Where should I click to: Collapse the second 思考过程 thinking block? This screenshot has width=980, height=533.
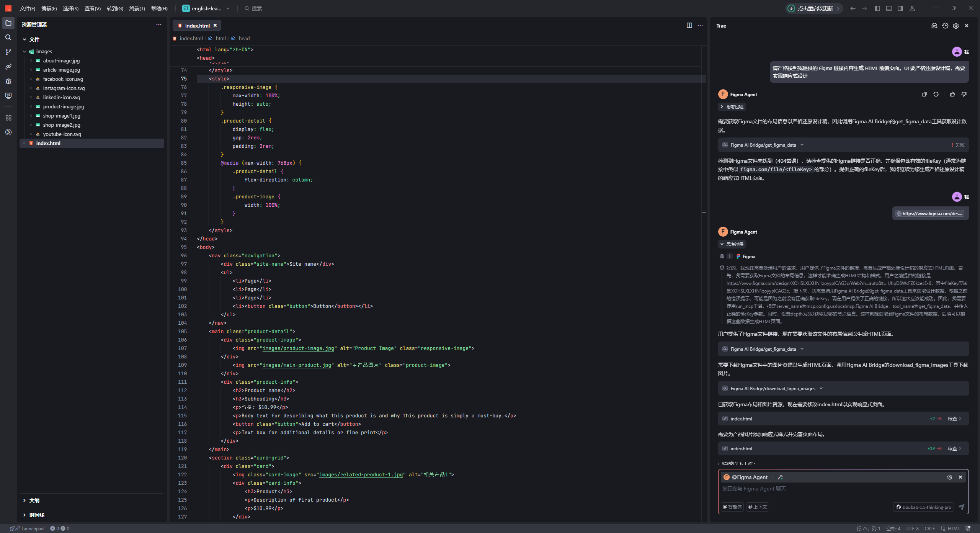(732, 244)
